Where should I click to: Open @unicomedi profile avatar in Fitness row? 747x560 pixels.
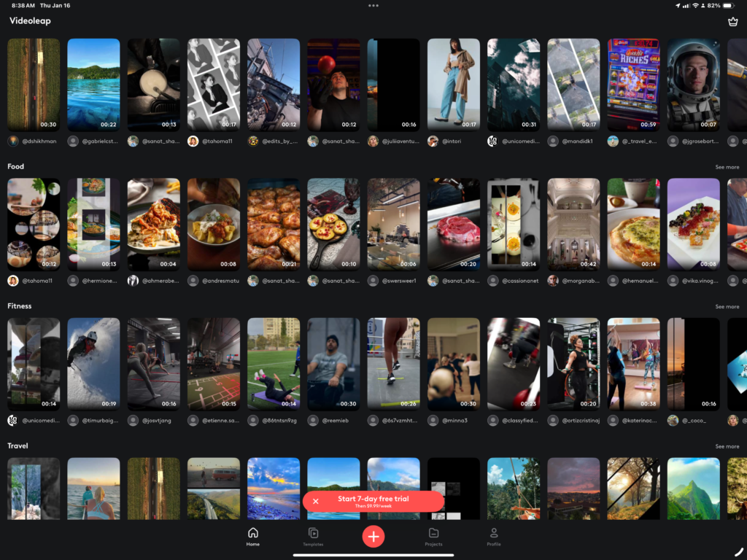point(13,421)
